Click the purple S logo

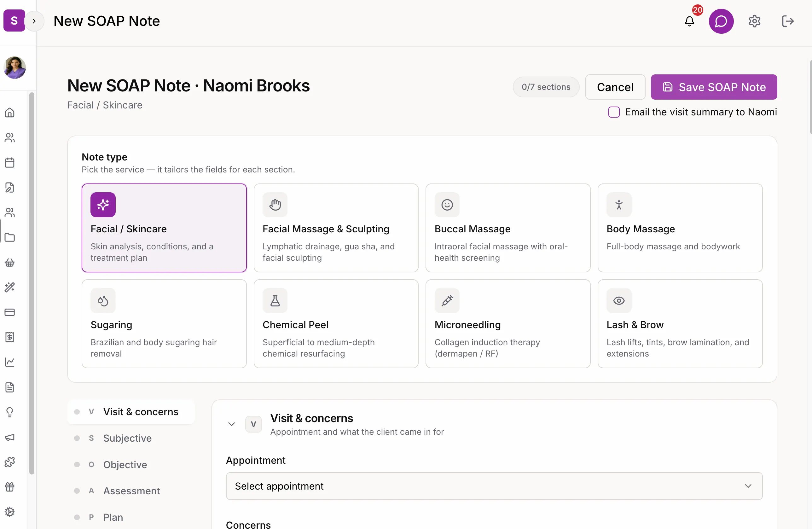pyautogui.click(x=14, y=20)
